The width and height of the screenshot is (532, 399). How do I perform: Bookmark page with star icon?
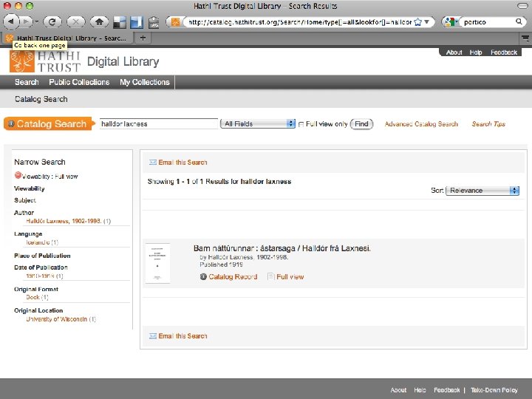click(x=418, y=22)
